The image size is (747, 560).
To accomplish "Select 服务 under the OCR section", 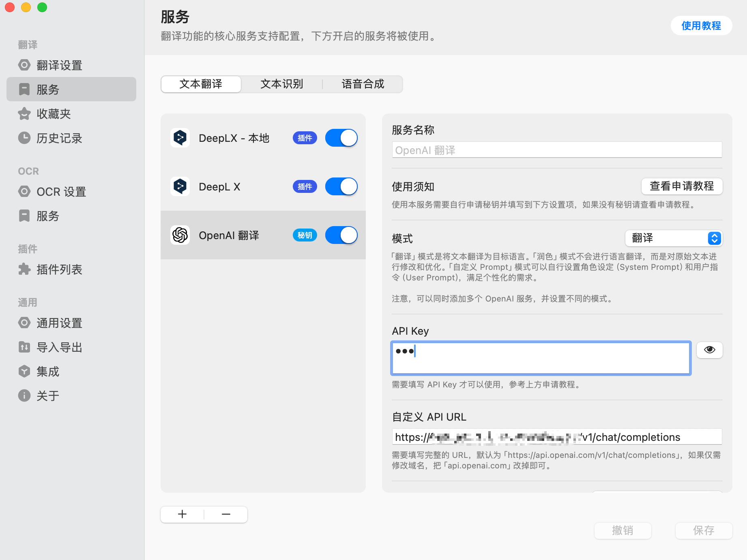I will [x=71, y=216].
